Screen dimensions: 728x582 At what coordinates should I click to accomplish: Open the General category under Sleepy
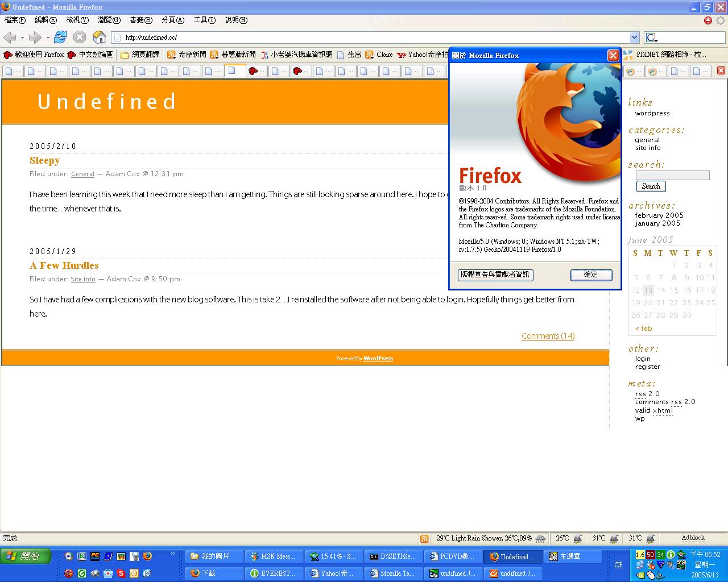coord(82,174)
